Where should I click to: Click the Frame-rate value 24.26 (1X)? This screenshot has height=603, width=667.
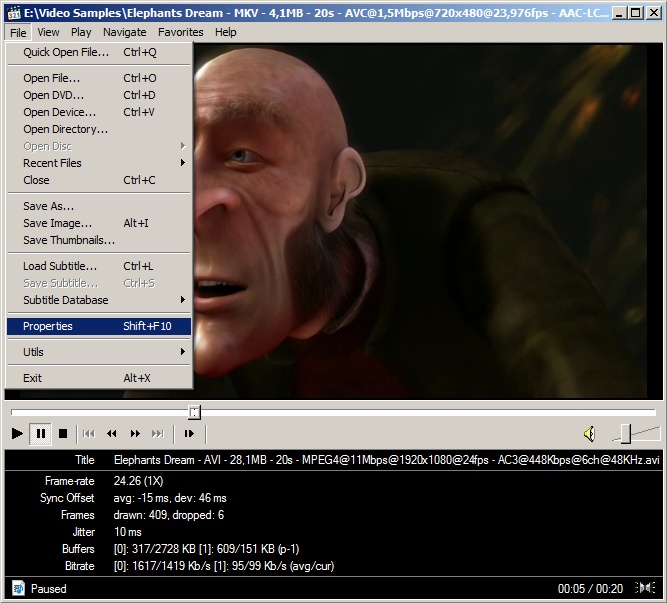click(x=138, y=481)
